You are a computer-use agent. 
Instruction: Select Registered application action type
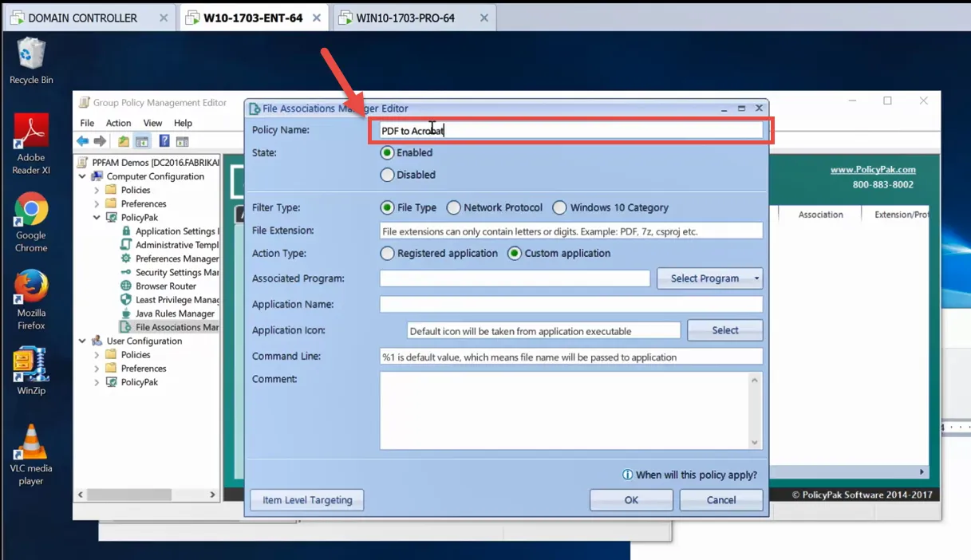(388, 253)
